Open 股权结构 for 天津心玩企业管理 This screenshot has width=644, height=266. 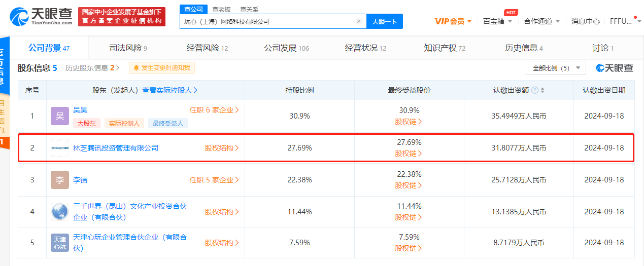pos(222,243)
